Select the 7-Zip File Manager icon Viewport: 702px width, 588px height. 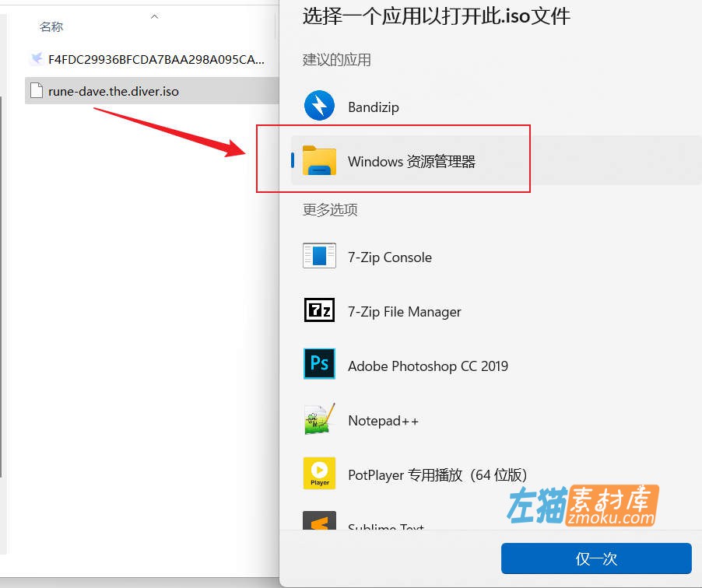(x=318, y=310)
